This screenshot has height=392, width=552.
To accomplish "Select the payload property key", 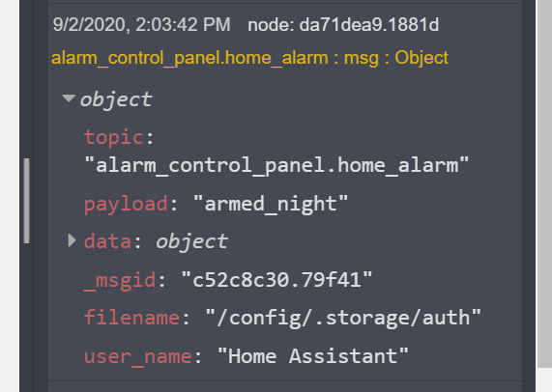I will click(126, 205).
